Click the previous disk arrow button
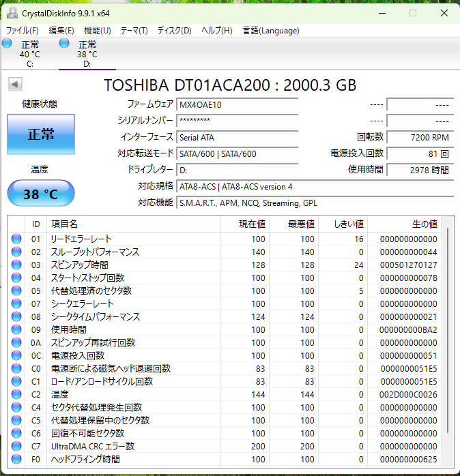 coord(15,84)
